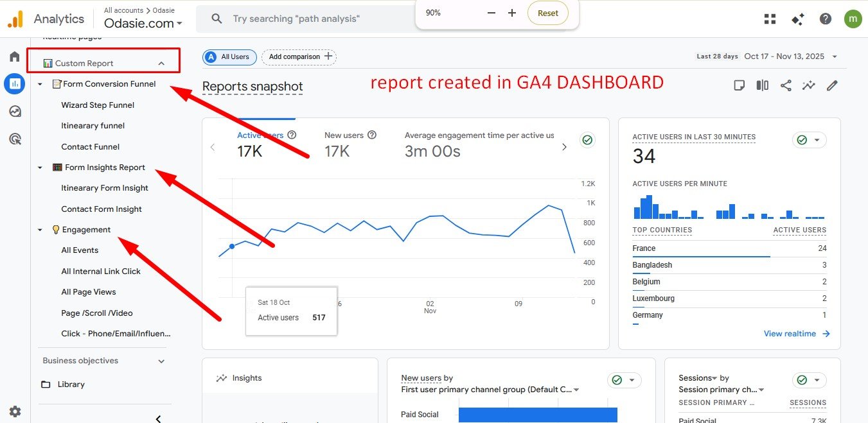Open the Reports icon in left rail
This screenshot has width=868, height=423.
pyautogui.click(x=14, y=83)
